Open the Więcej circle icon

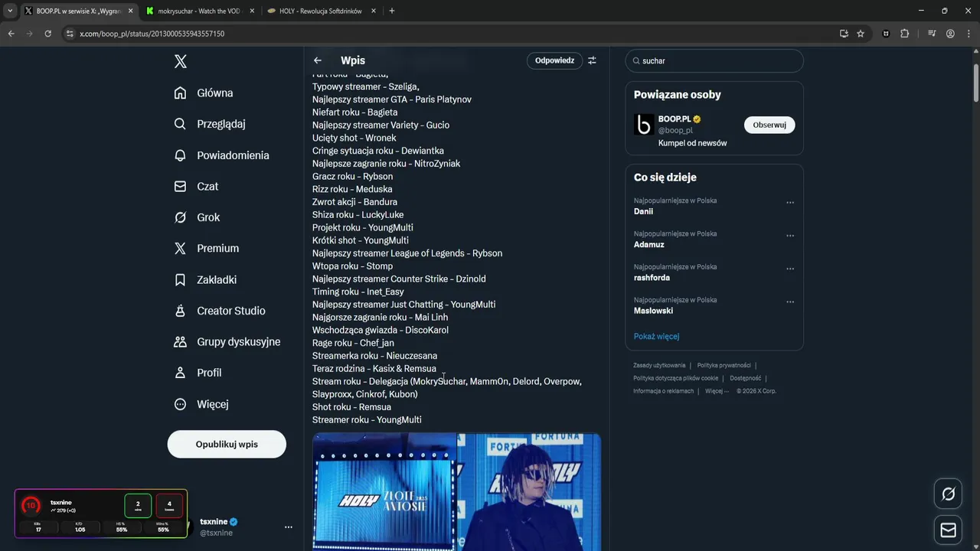click(180, 404)
